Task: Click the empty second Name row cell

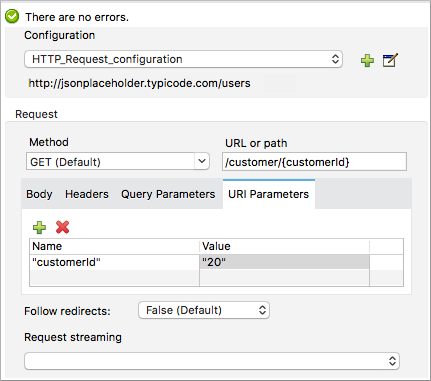Action: point(114,278)
